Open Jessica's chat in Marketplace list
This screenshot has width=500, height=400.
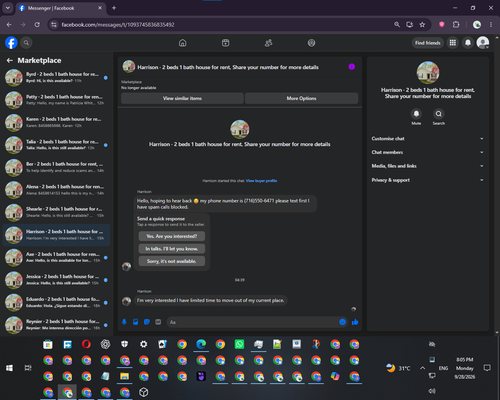56,280
